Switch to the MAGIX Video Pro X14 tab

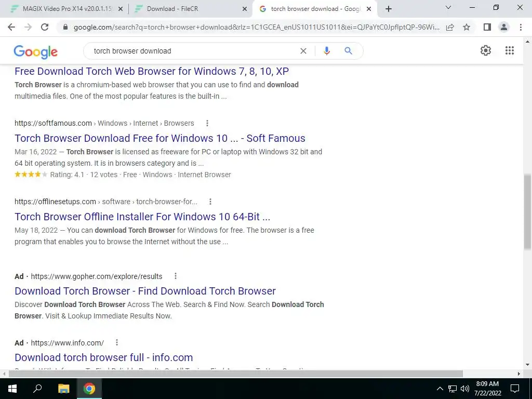(x=67, y=9)
